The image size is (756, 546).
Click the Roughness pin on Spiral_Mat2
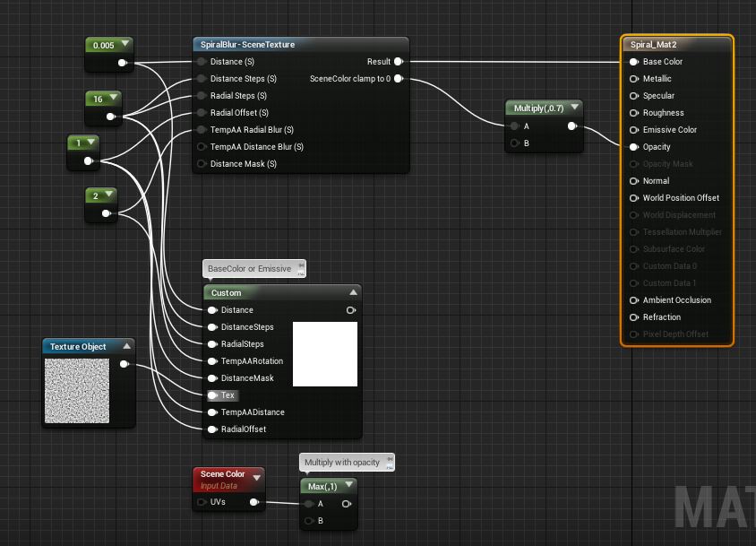(634, 112)
